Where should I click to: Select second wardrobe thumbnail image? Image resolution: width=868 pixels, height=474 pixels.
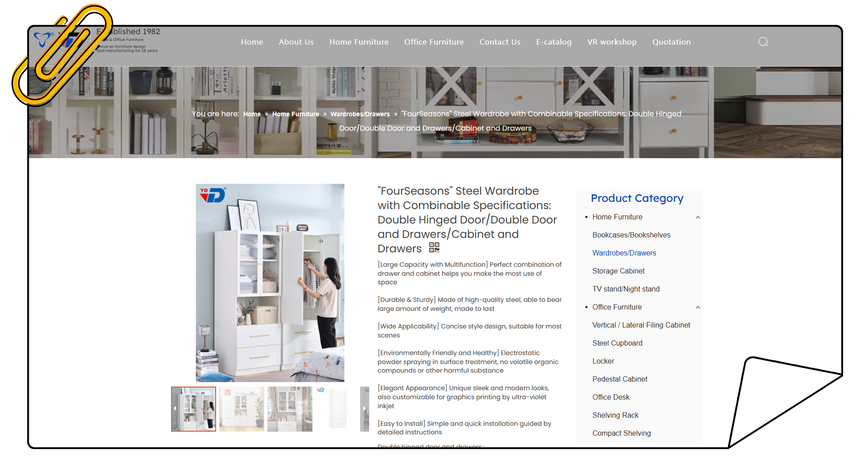(242, 409)
